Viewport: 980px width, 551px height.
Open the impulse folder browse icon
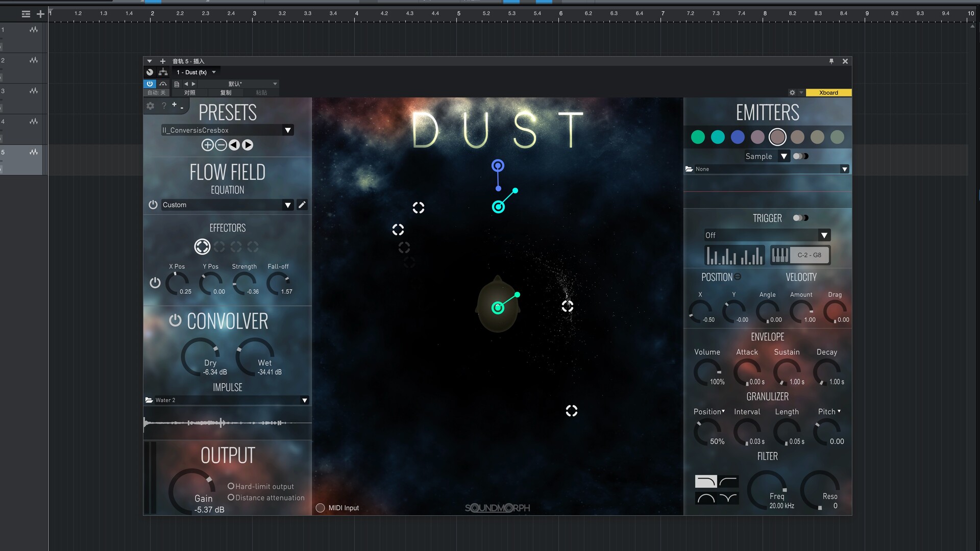[x=149, y=400]
